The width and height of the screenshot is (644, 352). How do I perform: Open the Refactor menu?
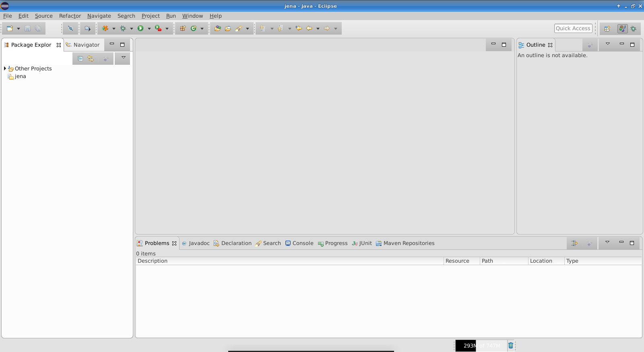(70, 16)
